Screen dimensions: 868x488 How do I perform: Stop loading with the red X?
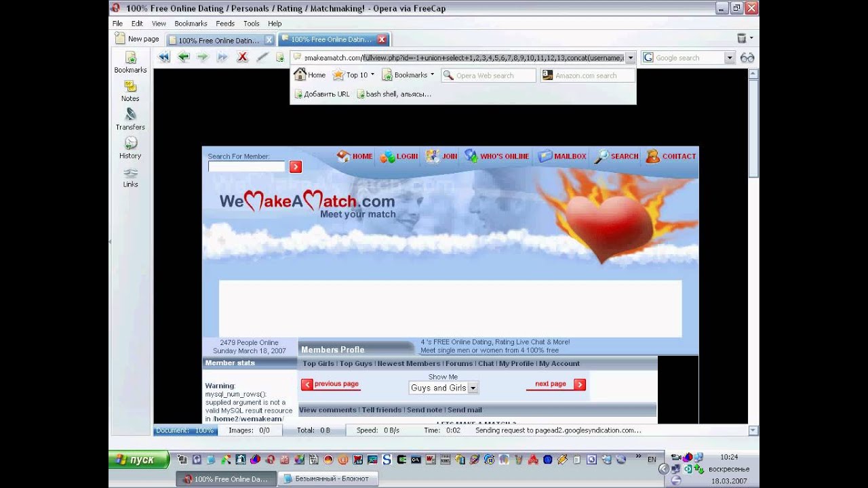(x=242, y=58)
